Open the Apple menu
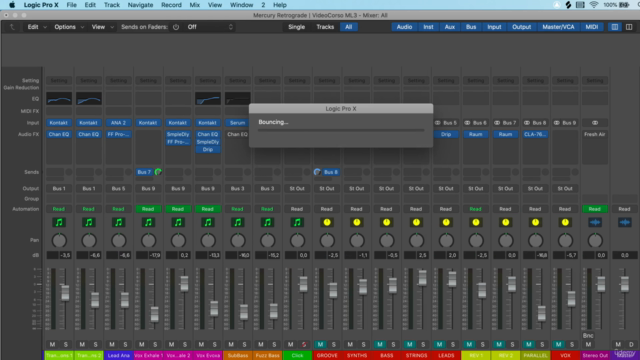640x360 pixels. tap(12, 5)
